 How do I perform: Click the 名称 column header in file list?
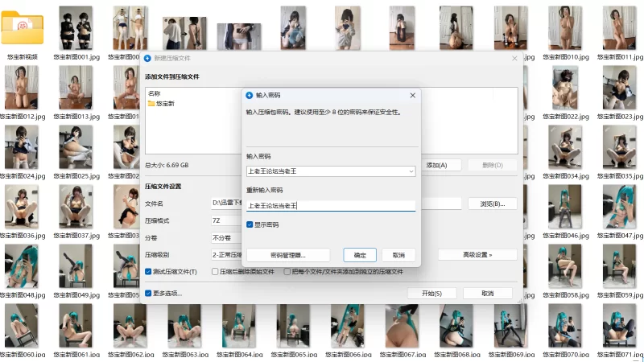point(155,93)
